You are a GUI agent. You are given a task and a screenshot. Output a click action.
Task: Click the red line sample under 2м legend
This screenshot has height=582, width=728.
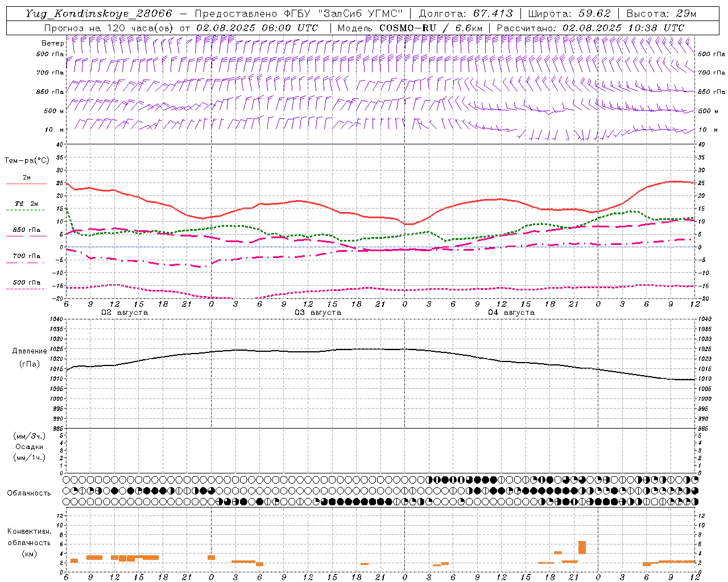pos(26,184)
